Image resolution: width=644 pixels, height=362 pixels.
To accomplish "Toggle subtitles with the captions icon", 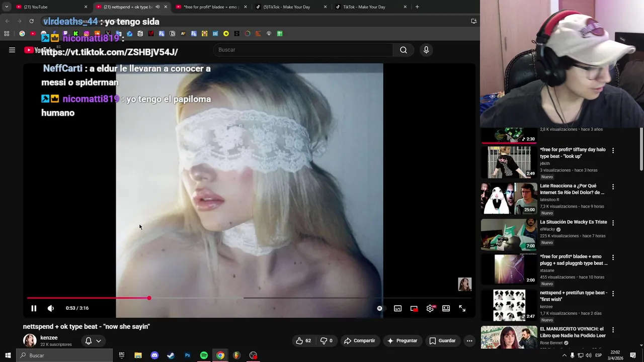I will [397, 308].
